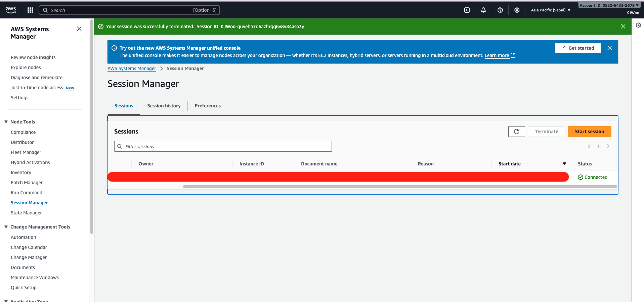Image resolution: width=644 pixels, height=302 pixels.
Task: Open Diagnose and remediate
Action: [x=37, y=78]
